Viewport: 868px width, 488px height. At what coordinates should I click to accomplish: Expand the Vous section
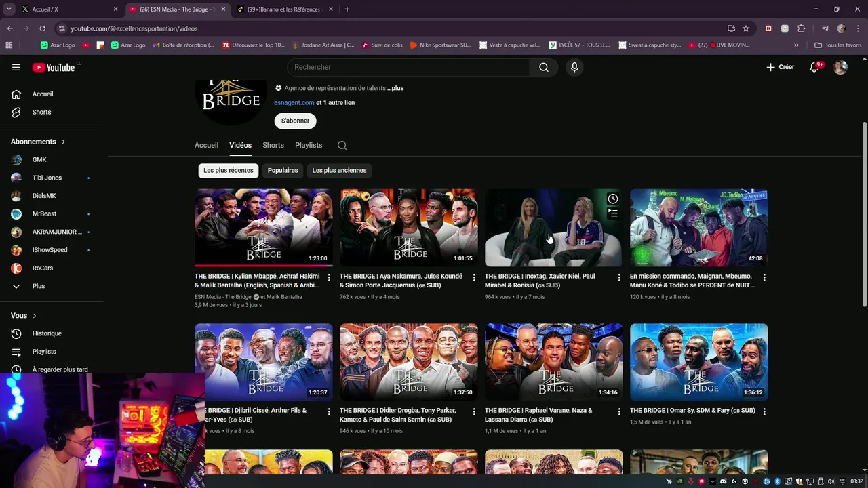tap(24, 316)
